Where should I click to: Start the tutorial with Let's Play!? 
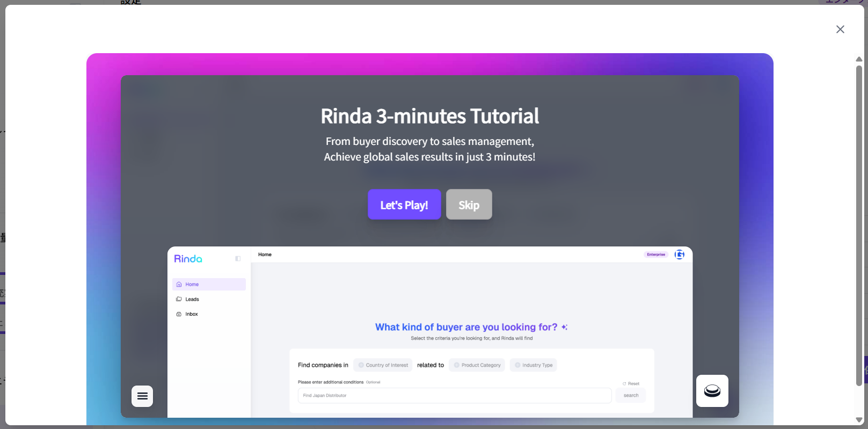pyautogui.click(x=404, y=205)
